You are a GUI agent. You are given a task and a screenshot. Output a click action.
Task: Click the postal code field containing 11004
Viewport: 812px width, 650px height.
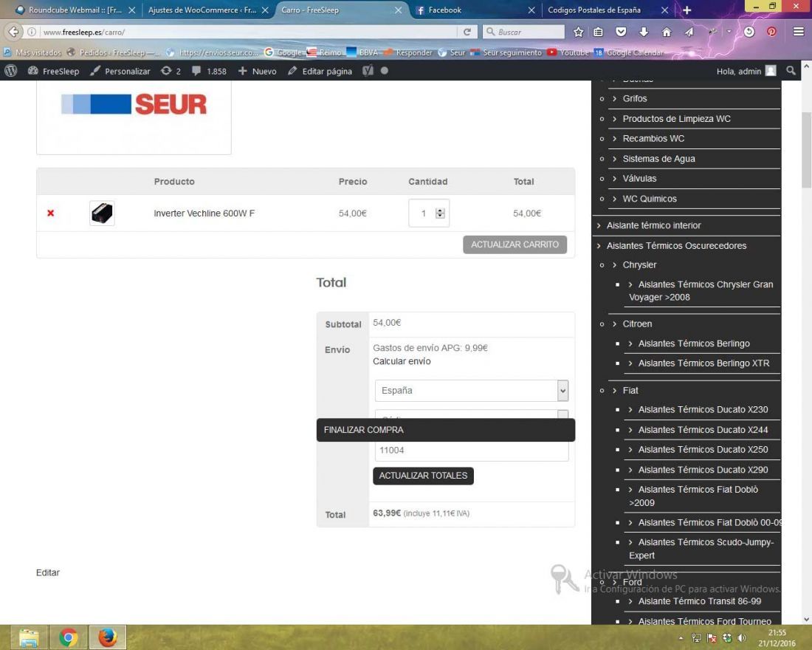pos(471,451)
